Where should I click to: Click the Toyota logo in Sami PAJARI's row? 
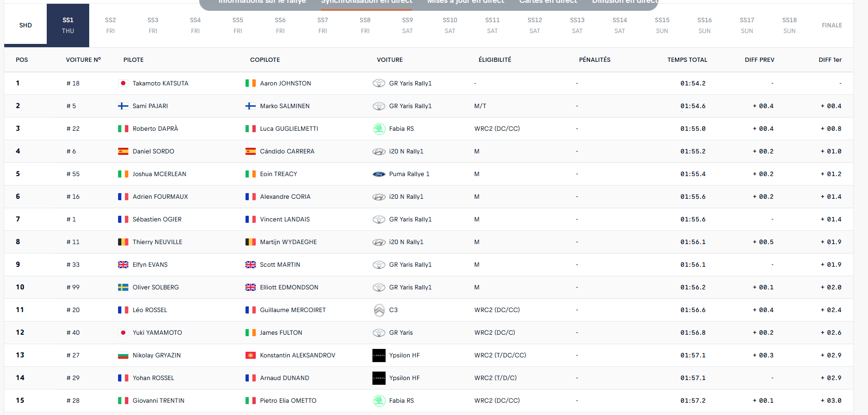[379, 106]
